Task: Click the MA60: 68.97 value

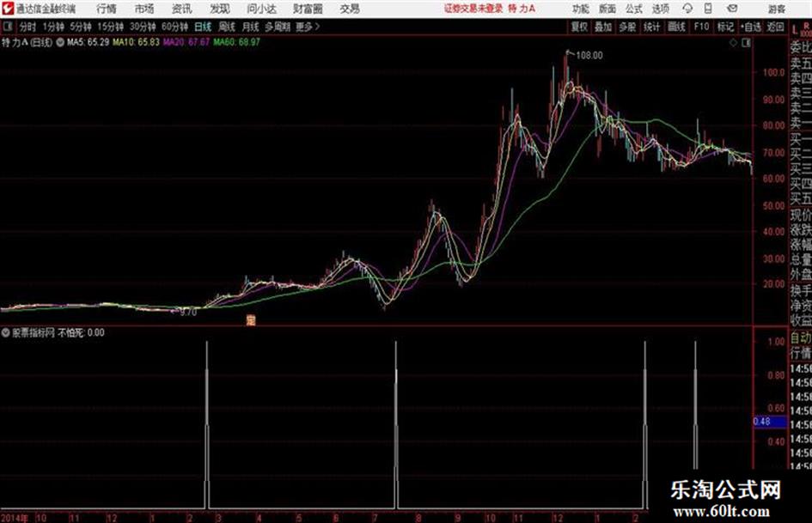Action: click(236, 42)
